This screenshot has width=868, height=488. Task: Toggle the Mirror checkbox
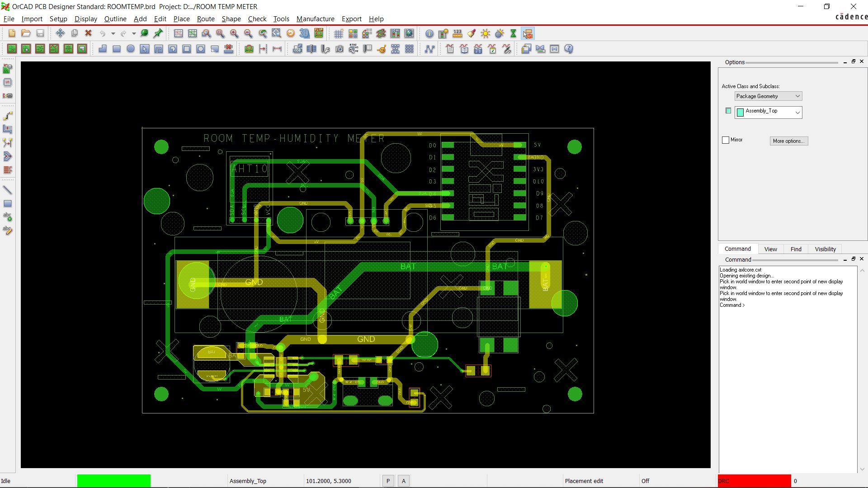tap(726, 140)
